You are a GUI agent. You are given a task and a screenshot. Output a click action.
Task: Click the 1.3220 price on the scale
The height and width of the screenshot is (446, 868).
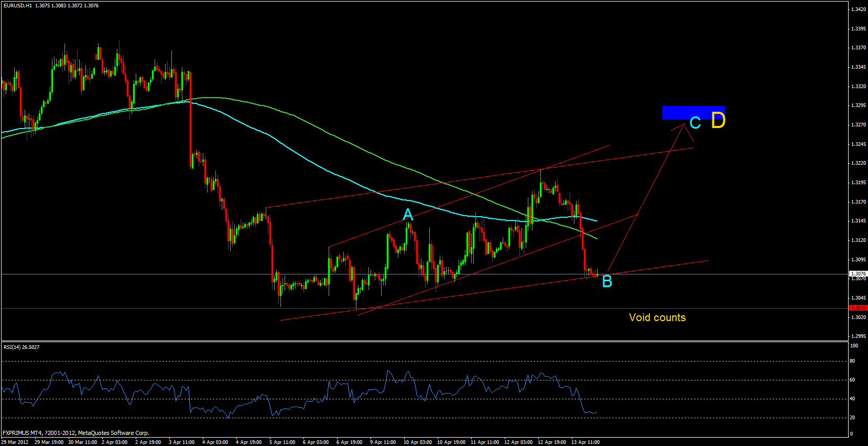(858, 163)
